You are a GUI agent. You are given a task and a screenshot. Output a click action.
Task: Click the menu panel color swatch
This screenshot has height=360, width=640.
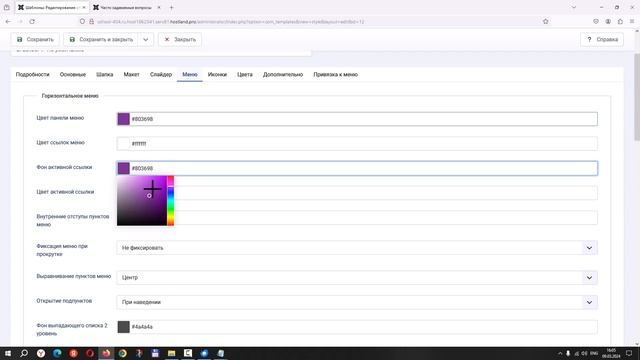[123, 119]
